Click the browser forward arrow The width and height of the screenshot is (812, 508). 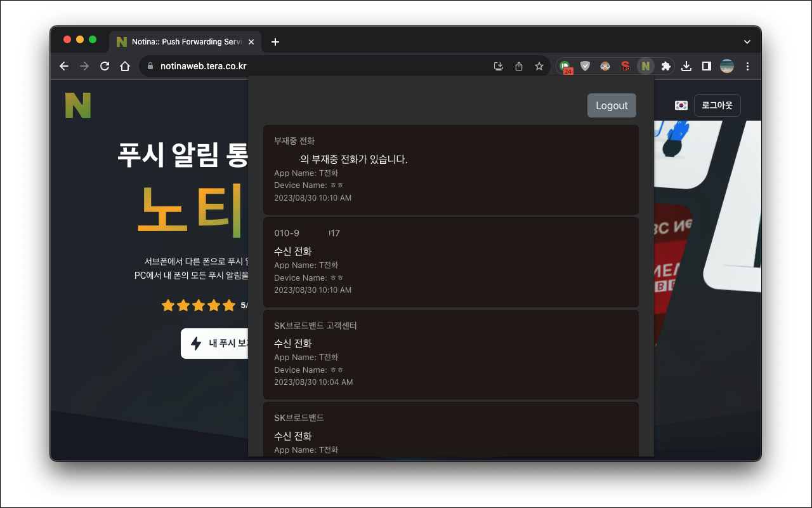coord(84,66)
